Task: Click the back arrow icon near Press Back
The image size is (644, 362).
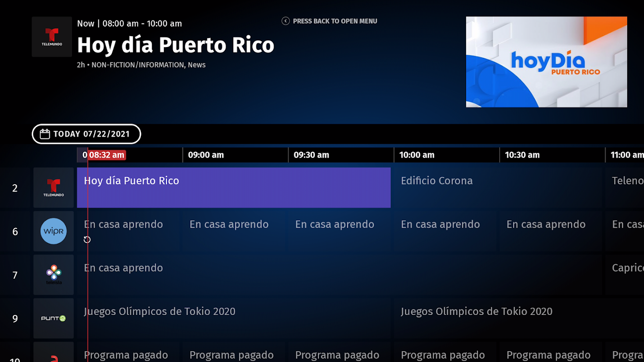Action: 286,21
